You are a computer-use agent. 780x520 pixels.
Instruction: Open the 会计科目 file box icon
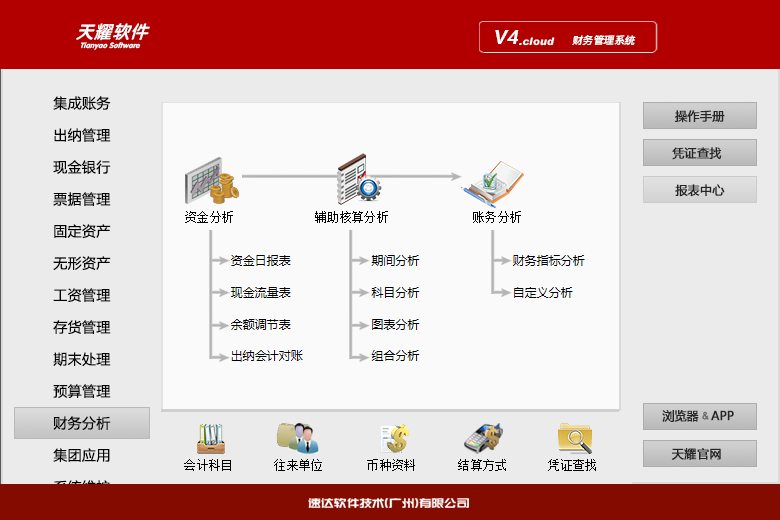click(x=210, y=438)
